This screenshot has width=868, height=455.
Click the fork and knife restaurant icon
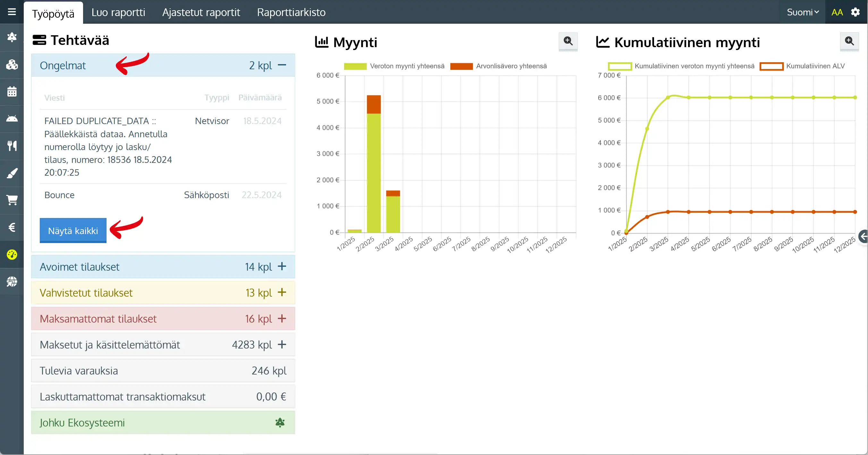[x=12, y=146]
